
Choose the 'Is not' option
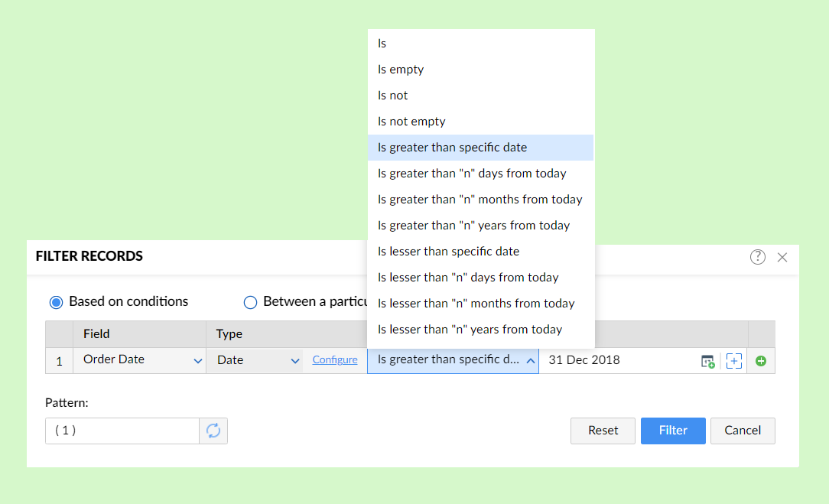tap(480, 95)
